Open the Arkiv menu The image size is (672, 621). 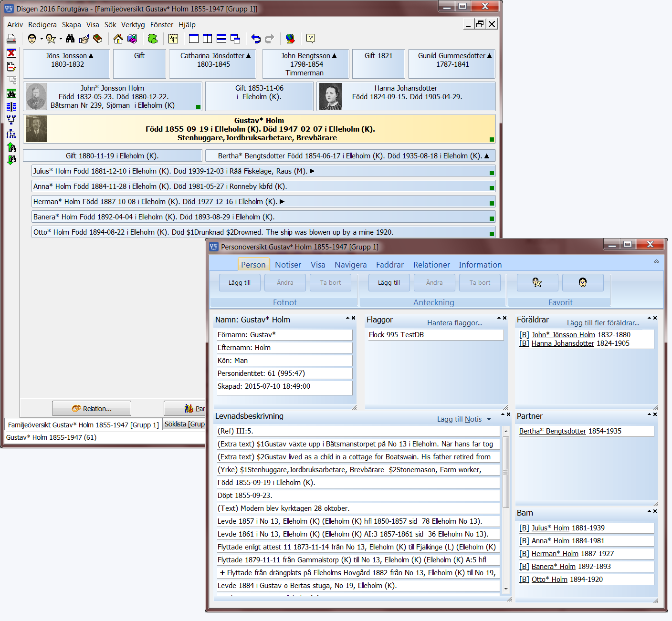(x=15, y=25)
